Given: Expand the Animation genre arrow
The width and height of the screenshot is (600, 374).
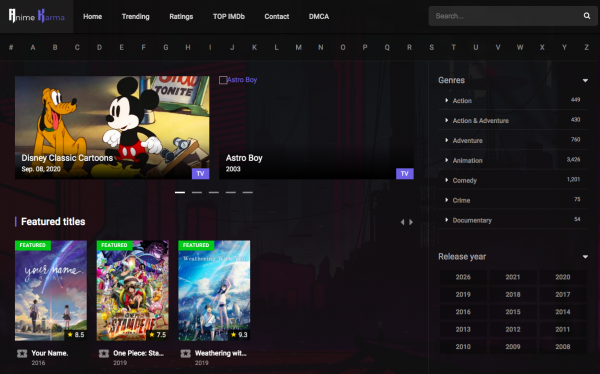Looking at the screenshot, I should [x=446, y=160].
